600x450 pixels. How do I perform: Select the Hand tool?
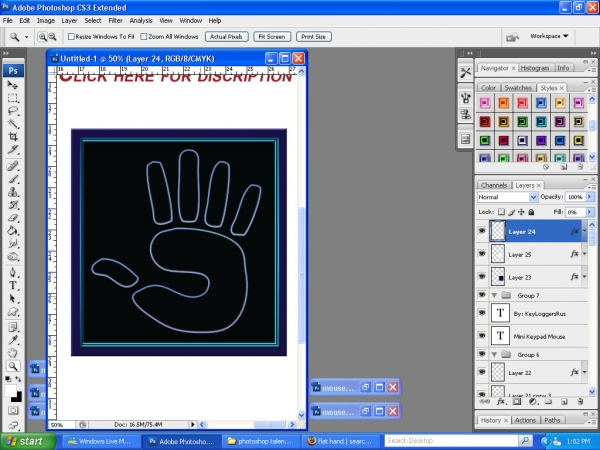coord(13,353)
